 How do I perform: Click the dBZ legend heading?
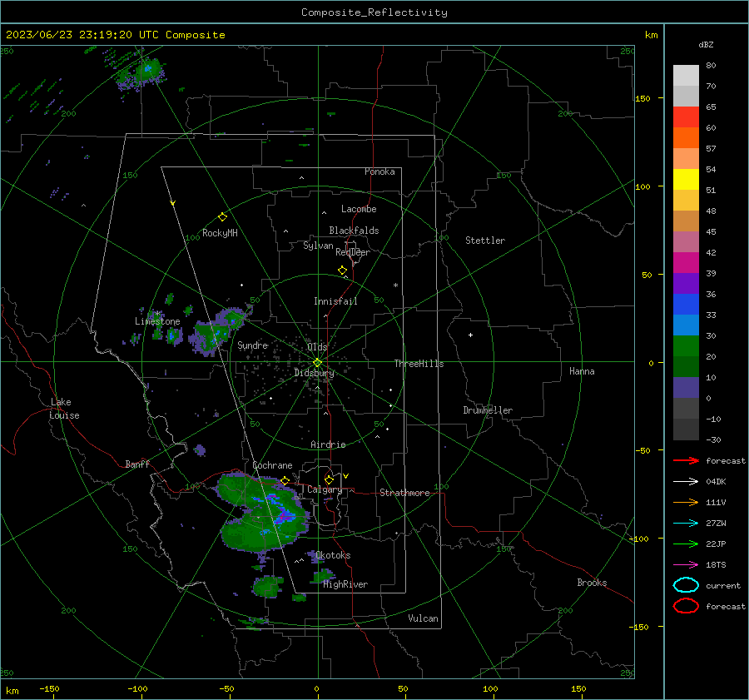(706, 45)
